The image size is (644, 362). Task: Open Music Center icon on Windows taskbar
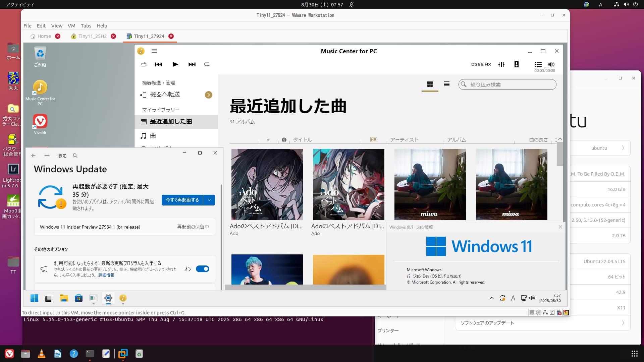coord(123,298)
